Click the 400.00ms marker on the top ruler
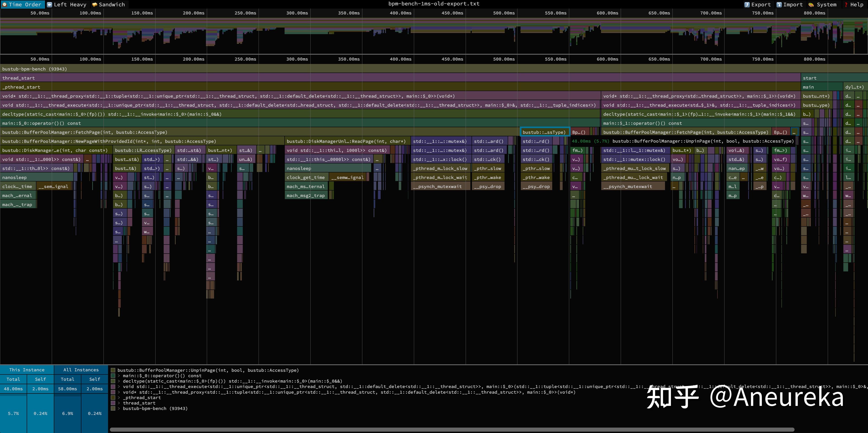 coord(400,13)
